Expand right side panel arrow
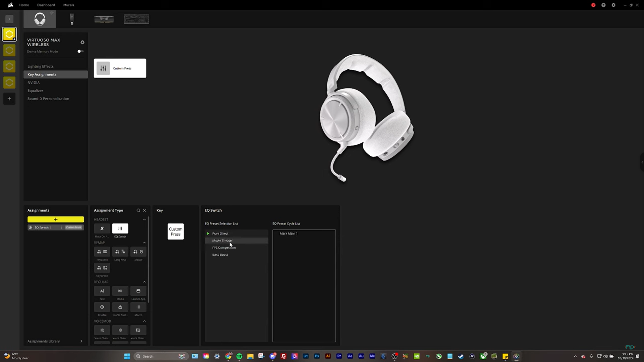The width and height of the screenshot is (644, 362). (642, 162)
